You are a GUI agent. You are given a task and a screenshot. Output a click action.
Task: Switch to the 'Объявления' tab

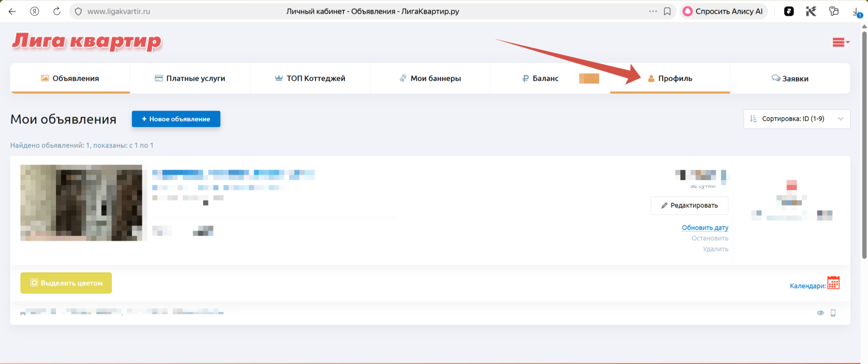click(x=70, y=78)
